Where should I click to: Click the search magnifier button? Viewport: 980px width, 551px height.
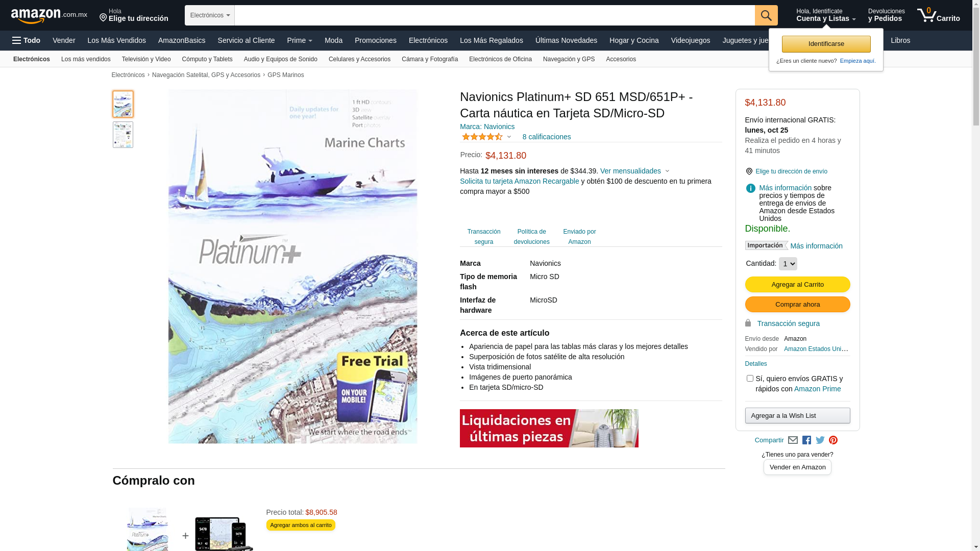pos(766,15)
